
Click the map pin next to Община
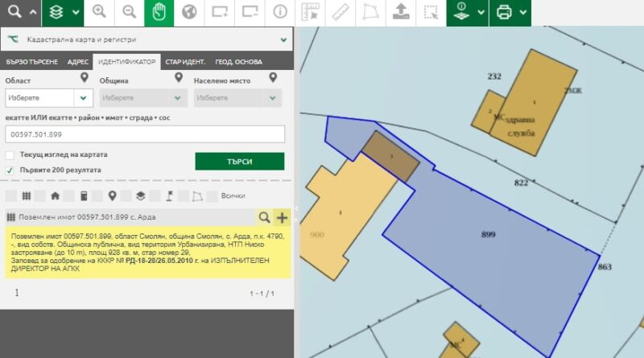coord(178,77)
